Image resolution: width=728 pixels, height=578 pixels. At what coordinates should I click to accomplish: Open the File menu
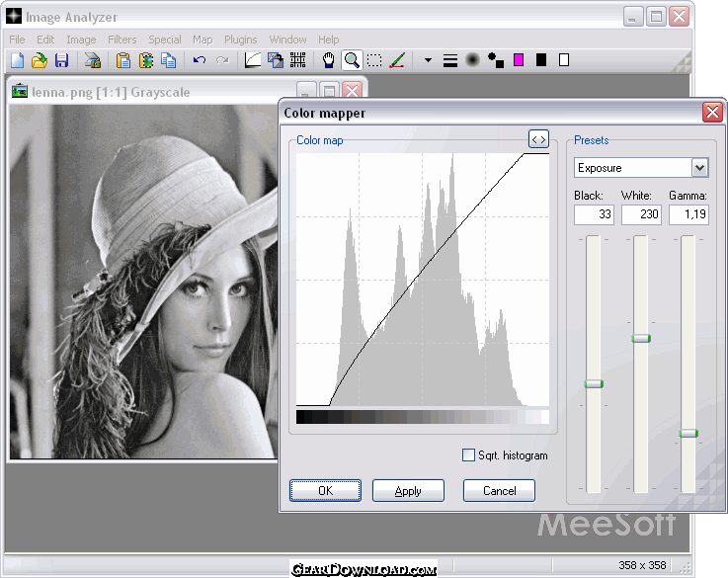pyautogui.click(x=17, y=40)
